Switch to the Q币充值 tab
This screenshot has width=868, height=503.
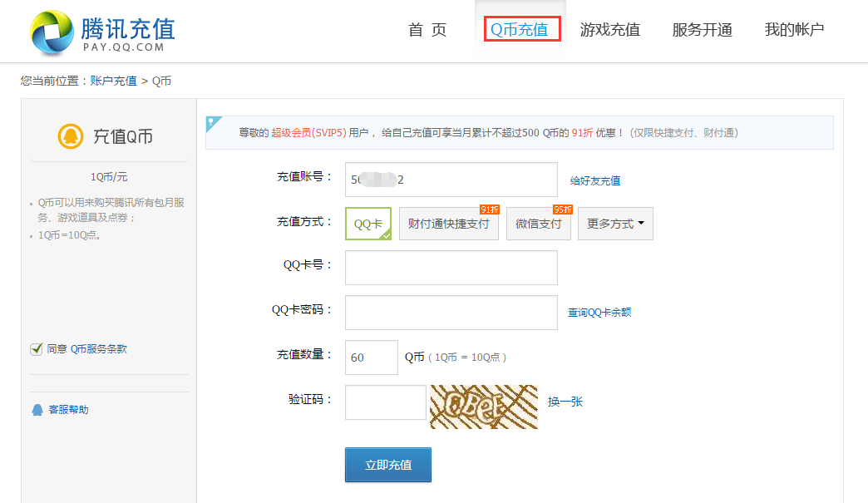(520, 29)
